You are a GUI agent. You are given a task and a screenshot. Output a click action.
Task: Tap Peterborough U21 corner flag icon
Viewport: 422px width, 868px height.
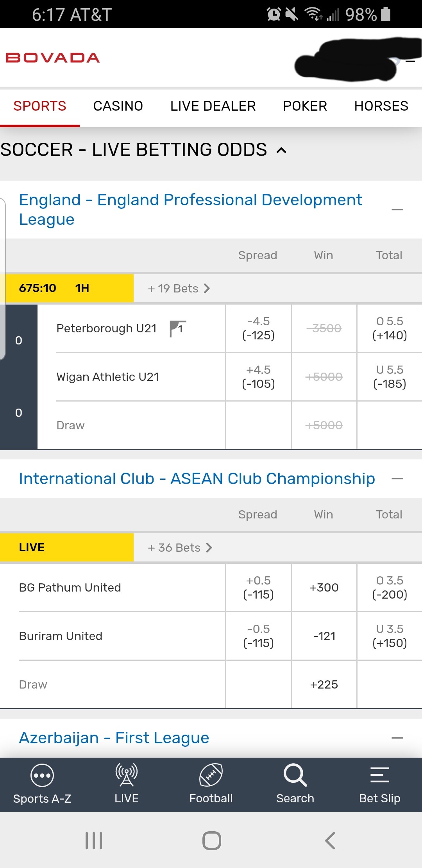coord(177,328)
